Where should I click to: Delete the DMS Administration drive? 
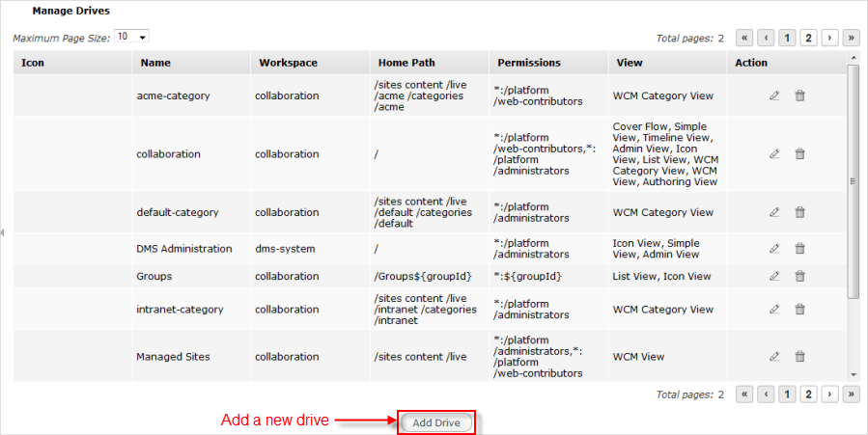799,249
